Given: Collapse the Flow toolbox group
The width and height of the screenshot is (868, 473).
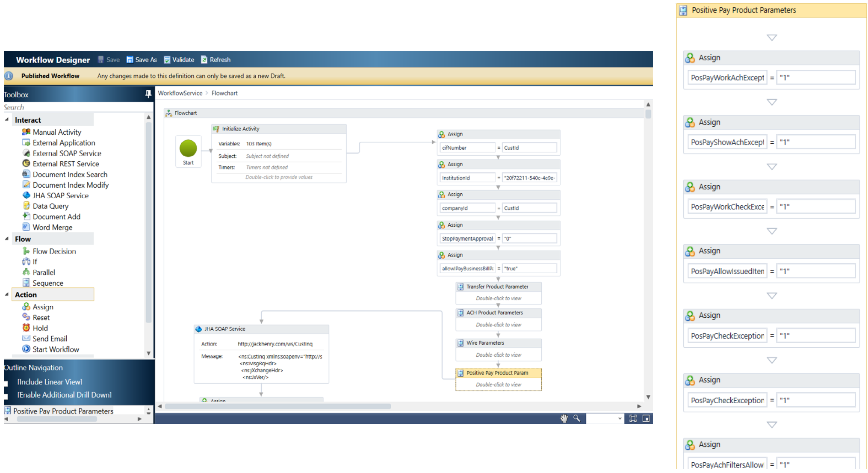Looking at the screenshot, I should (7, 239).
